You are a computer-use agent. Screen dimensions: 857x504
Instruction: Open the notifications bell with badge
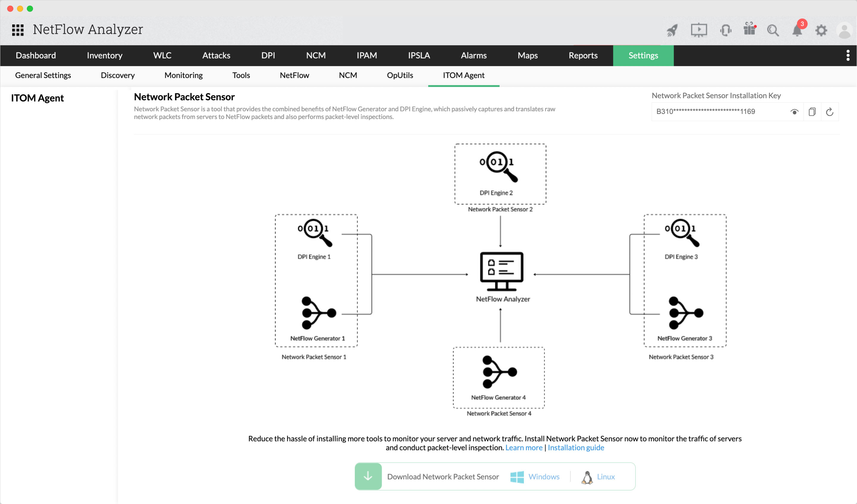(x=798, y=30)
